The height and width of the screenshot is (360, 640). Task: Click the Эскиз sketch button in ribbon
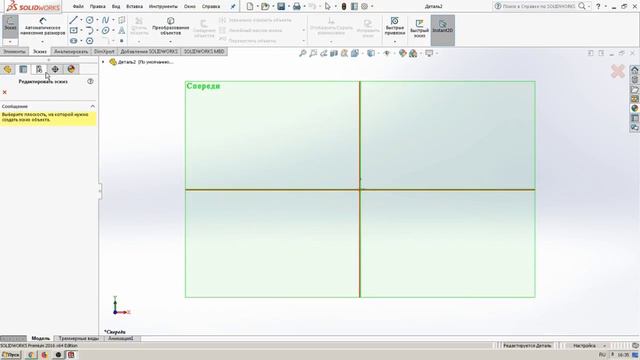click(10, 26)
